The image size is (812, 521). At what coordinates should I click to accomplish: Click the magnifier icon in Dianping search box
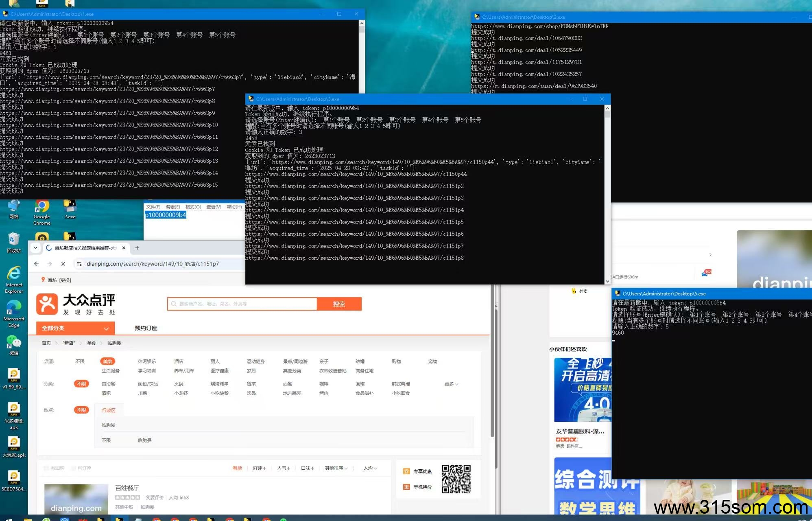click(174, 304)
